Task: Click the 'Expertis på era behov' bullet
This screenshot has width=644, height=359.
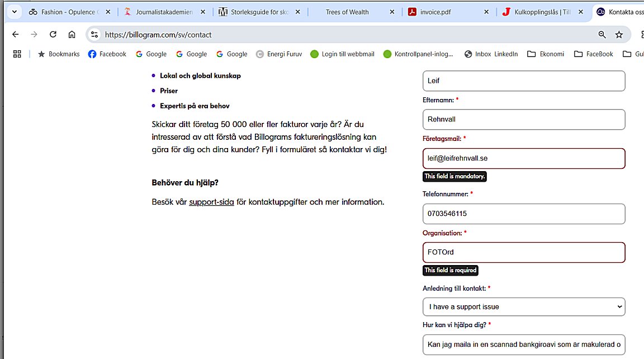Action: (x=195, y=106)
